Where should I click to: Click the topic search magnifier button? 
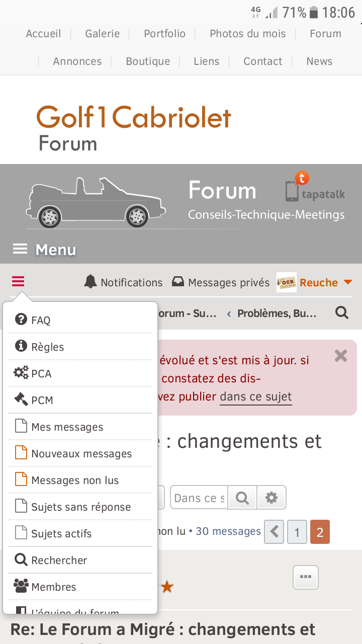click(x=242, y=498)
